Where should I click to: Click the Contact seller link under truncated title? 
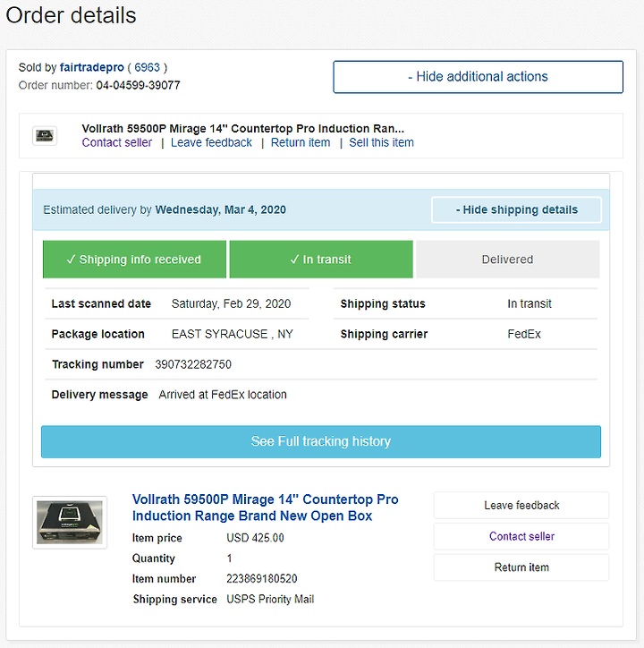[117, 142]
